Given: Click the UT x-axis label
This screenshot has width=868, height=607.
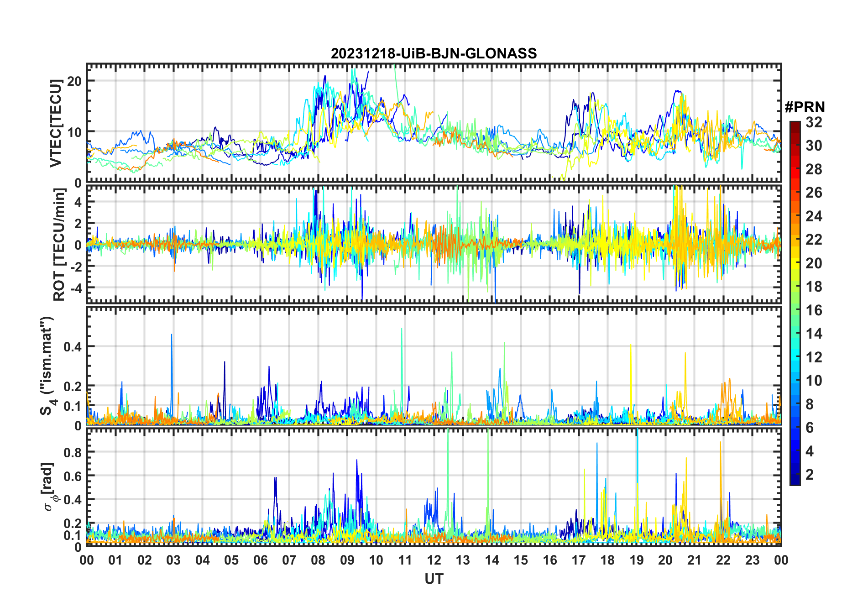Looking at the screenshot, I should pos(434,579).
